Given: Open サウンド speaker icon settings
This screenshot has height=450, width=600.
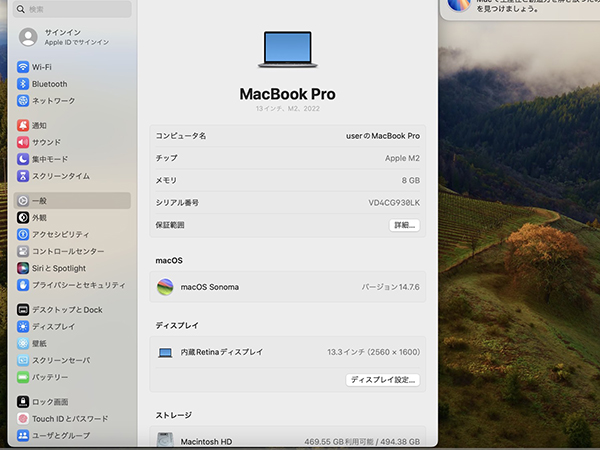Looking at the screenshot, I should (x=23, y=142).
